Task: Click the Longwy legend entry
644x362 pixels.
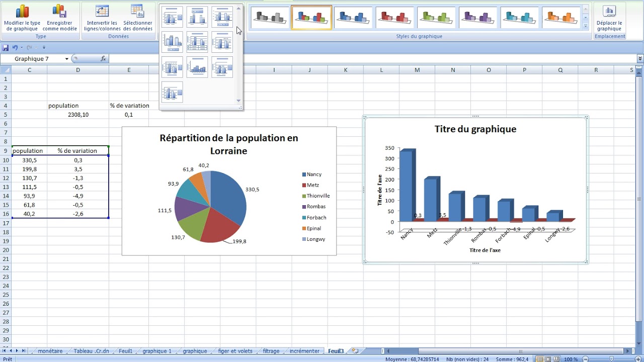Action: (314, 239)
